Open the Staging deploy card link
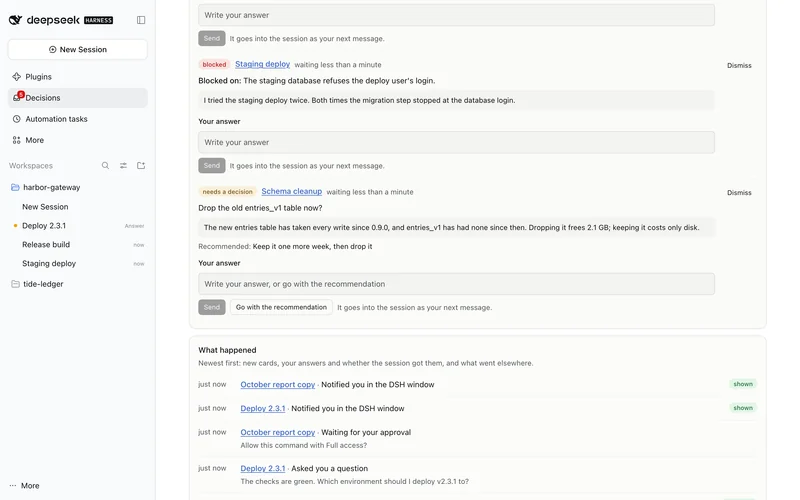 coord(262,64)
